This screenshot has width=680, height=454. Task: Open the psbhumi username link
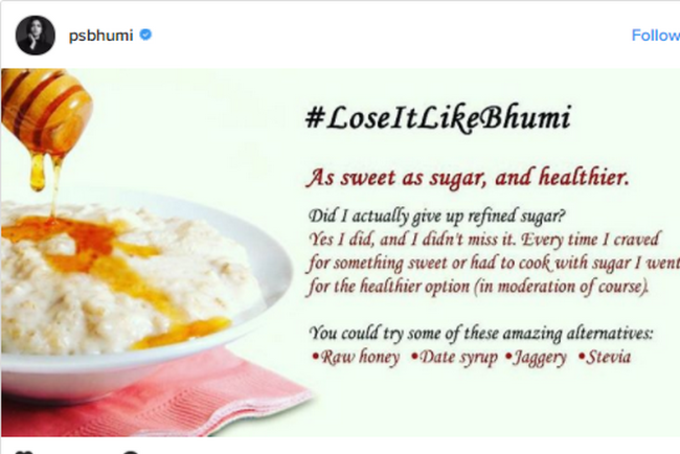point(101,35)
